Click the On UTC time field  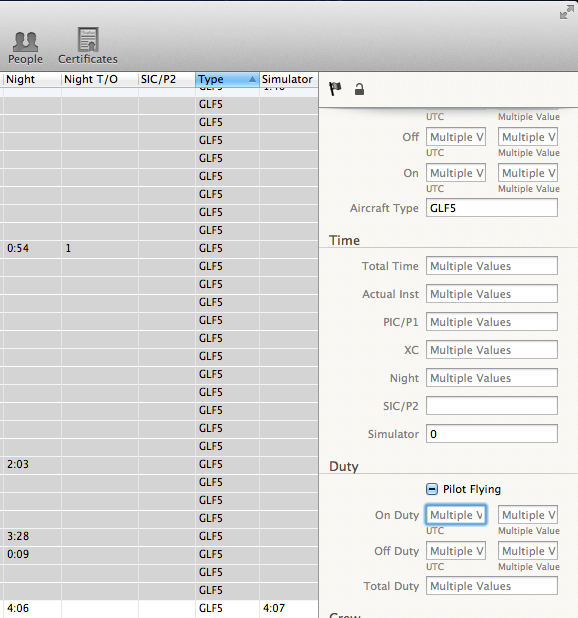tap(456, 173)
